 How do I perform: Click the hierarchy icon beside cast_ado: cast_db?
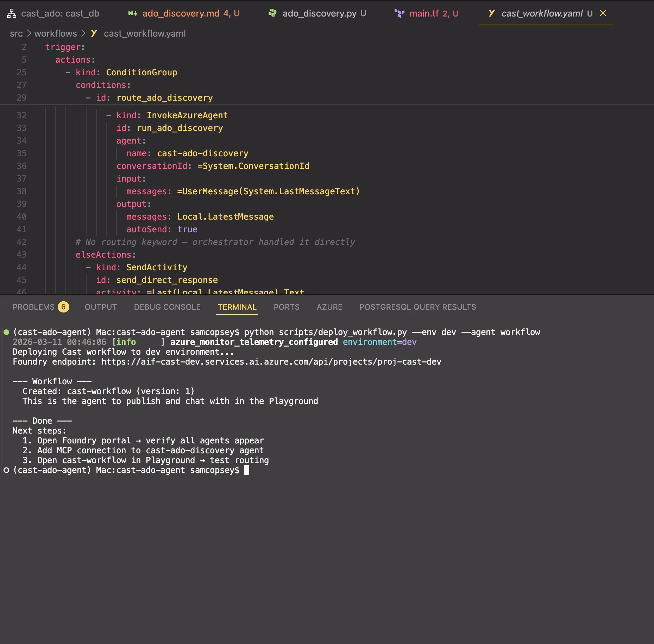(x=12, y=13)
